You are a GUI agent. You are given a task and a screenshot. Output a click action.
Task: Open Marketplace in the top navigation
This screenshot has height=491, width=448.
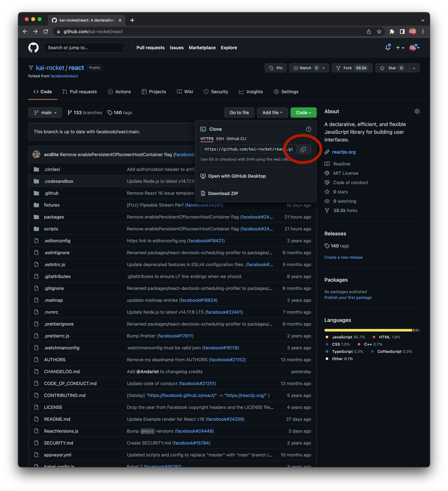pos(202,48)
